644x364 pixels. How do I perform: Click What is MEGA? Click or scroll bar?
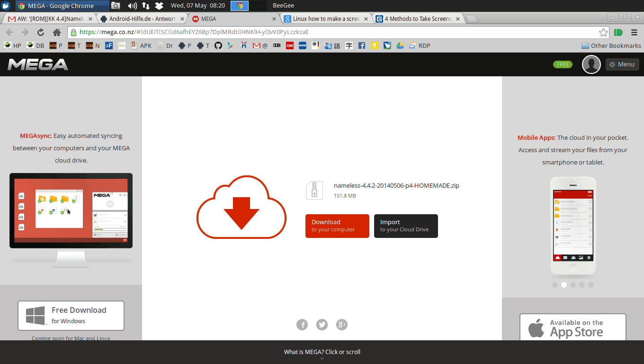[x=322, y=352]
